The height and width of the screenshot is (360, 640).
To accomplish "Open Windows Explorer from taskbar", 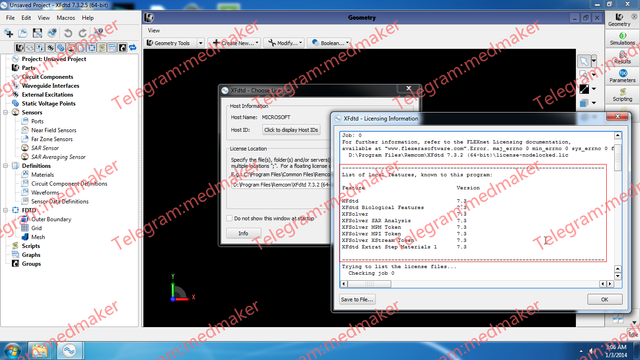I will [x=39, y=351].
